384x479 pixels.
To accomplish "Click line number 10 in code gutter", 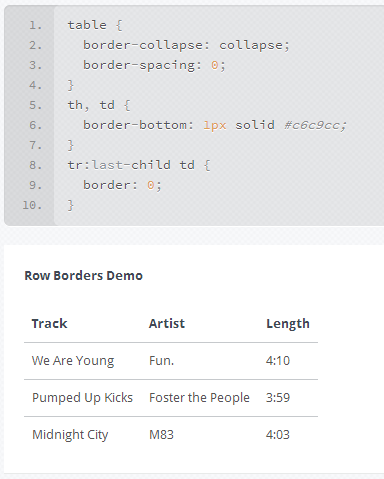I will tap(32, 205).
